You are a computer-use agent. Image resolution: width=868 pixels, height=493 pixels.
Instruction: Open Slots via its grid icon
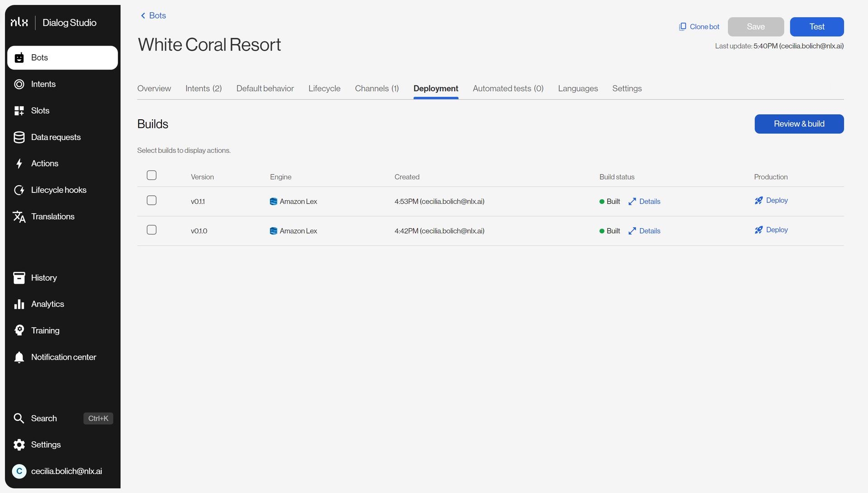pos(19,111)
